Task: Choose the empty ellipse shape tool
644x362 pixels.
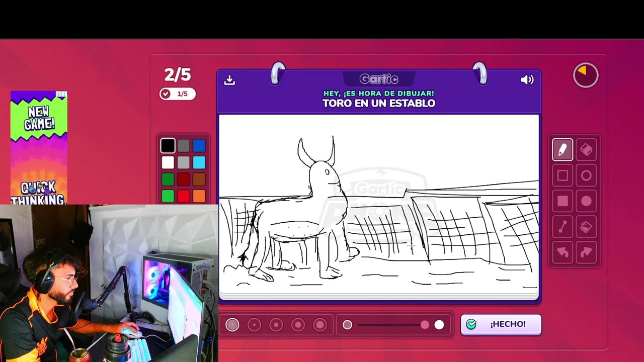Action: (x=586, y=175)
